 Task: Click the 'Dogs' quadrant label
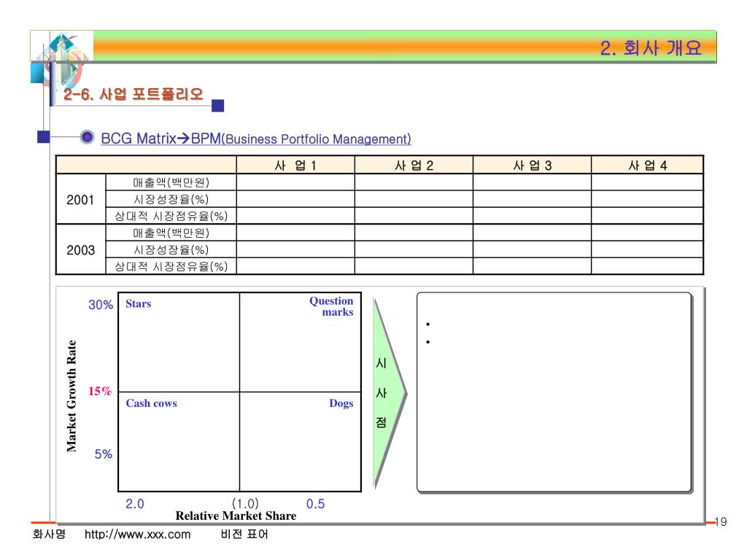[x=341, y=403]
